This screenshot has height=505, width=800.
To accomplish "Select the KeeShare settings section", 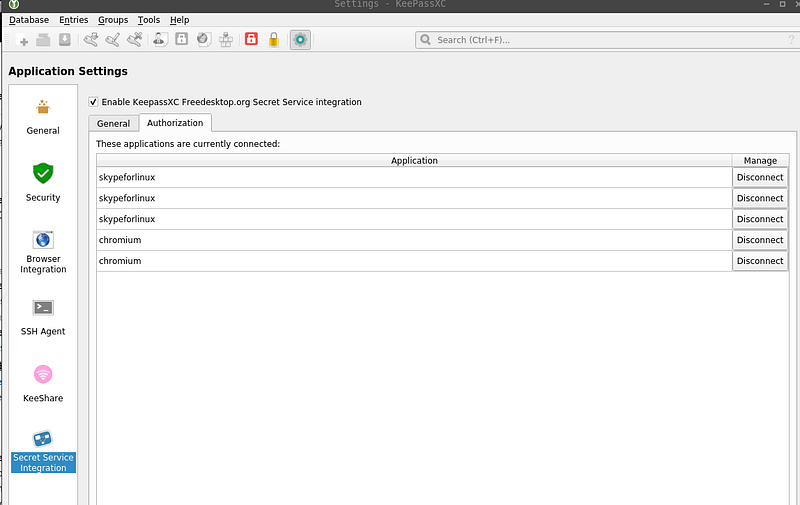I will [43, 384].
